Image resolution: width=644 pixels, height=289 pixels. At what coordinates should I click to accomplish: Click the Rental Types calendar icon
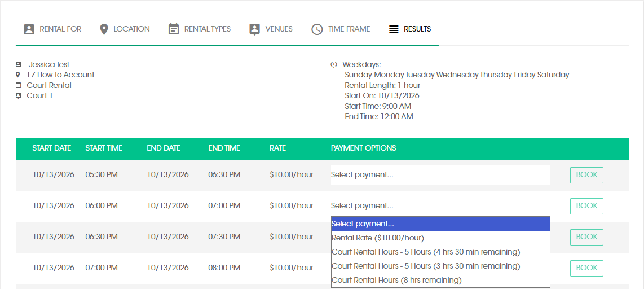pyautogui.click(x=174, y=29)
